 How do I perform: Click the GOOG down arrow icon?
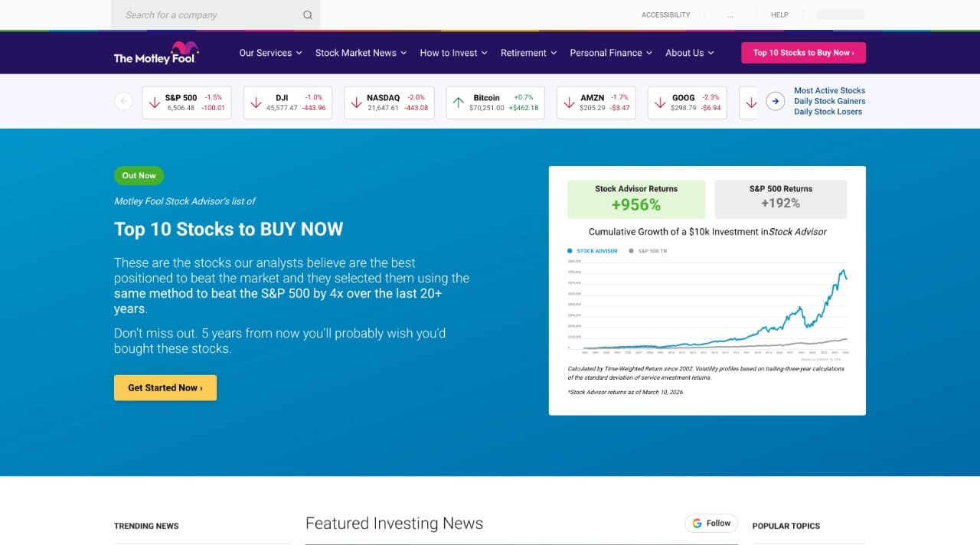point(660,103)
